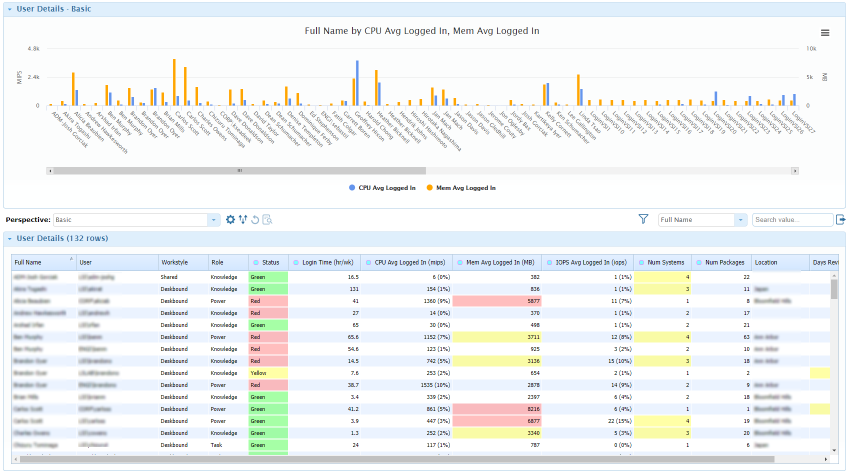Select IOPS cell 22 (15%)

coord(588,421)
